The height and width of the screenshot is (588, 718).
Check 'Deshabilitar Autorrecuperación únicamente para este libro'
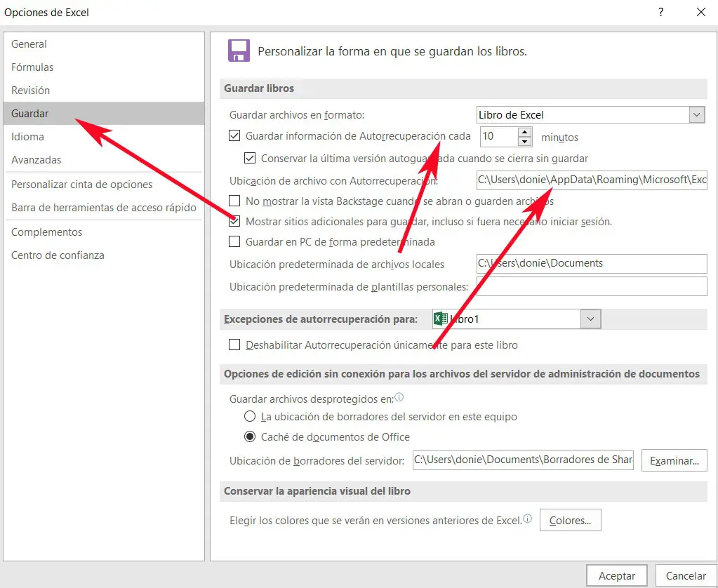point(234,345)
